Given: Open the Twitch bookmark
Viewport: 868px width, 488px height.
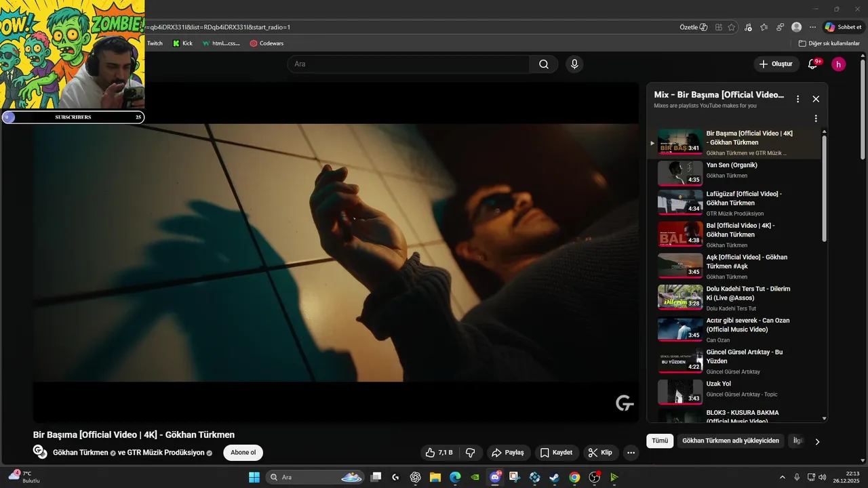Looking at the screenshot, I should point(155,43).
